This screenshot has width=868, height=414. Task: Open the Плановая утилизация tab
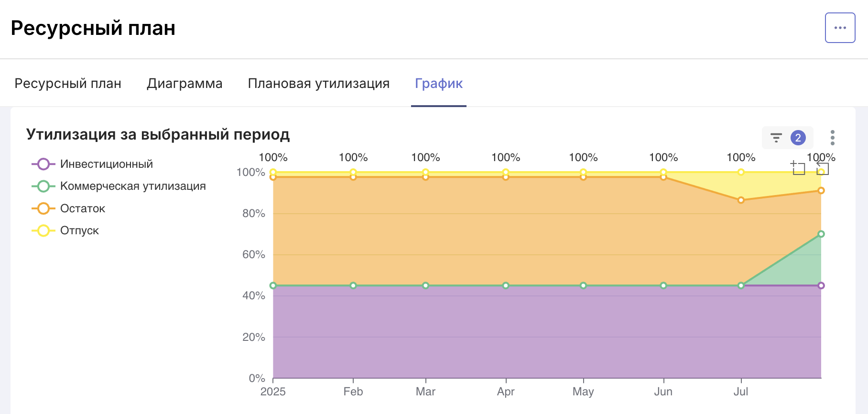[319, 83]
